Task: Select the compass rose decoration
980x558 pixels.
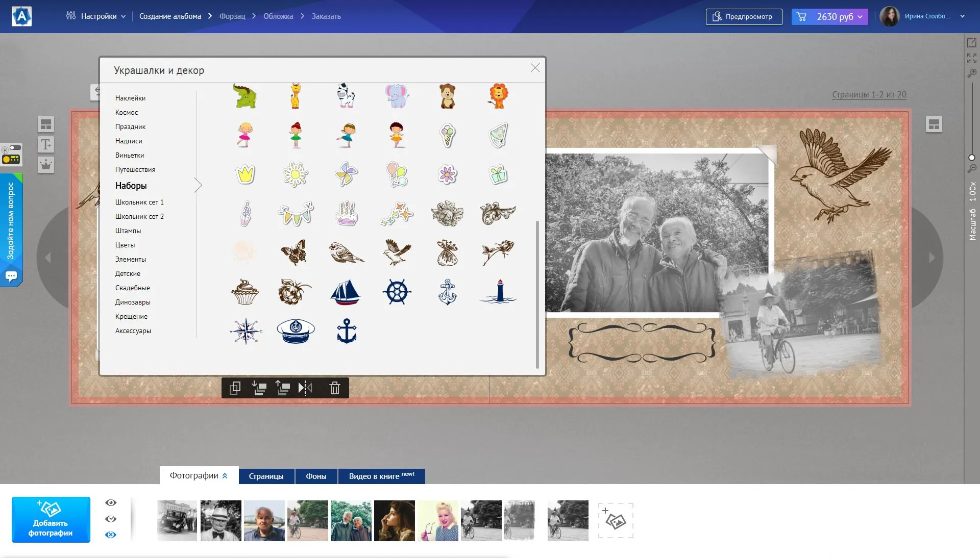Action: coord(246,332)
